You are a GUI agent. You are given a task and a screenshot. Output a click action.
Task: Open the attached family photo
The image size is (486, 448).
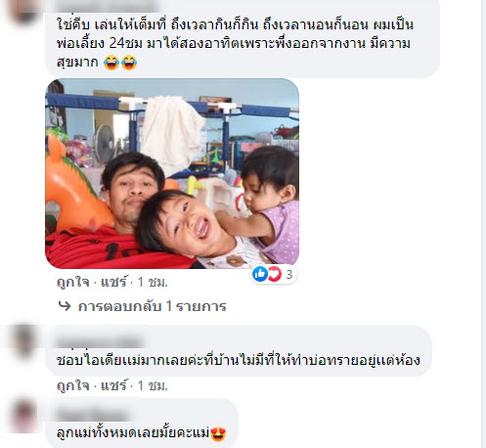click(x=172, y=173)
